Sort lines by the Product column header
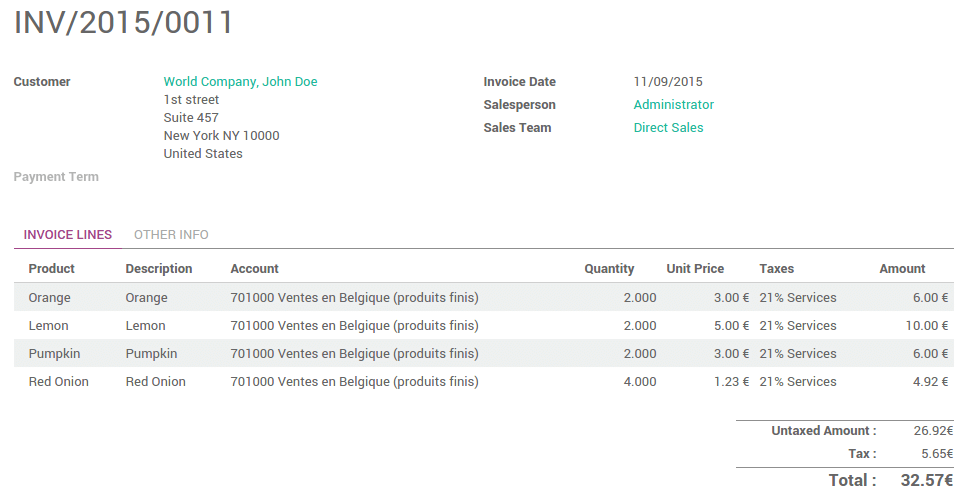Image resolution: width=964 pixels, height=491 pixels. pyautogui.click(x=52, y=269)
